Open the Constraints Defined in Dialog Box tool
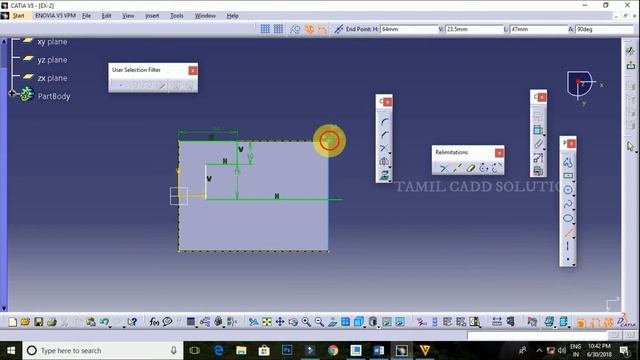 click(538, 117)
